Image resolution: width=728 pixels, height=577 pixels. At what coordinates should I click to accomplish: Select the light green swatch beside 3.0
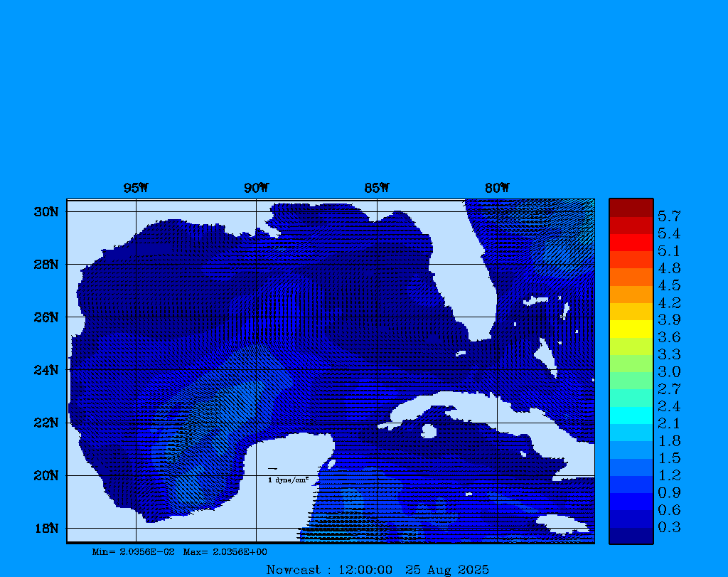click(x=631, y=364)
